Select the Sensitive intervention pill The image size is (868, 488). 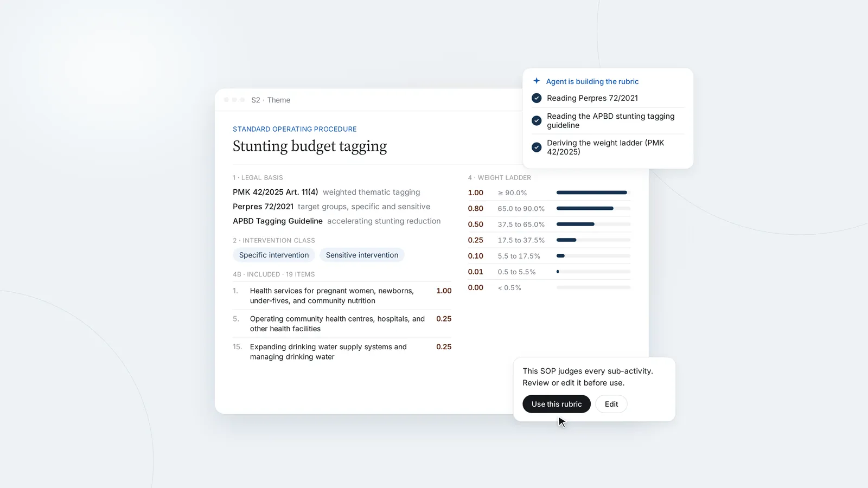pyautogui.click(x=362, y=255)
